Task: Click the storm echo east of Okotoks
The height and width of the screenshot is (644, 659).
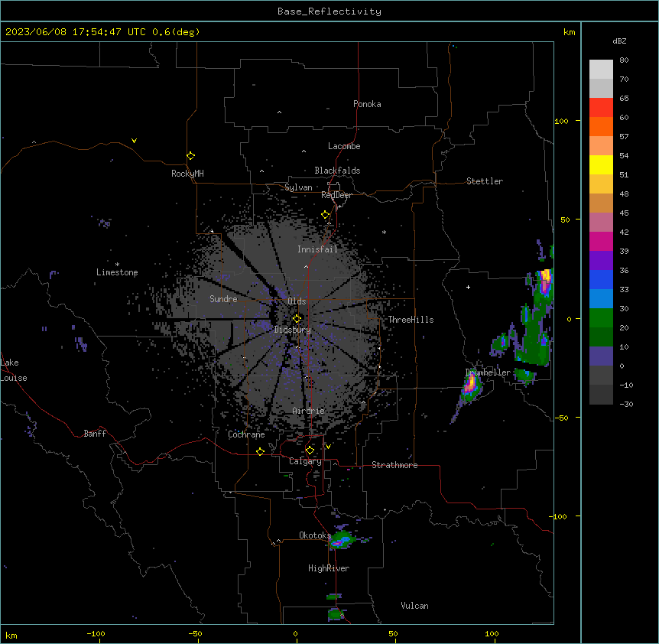Action: [341, 539]
